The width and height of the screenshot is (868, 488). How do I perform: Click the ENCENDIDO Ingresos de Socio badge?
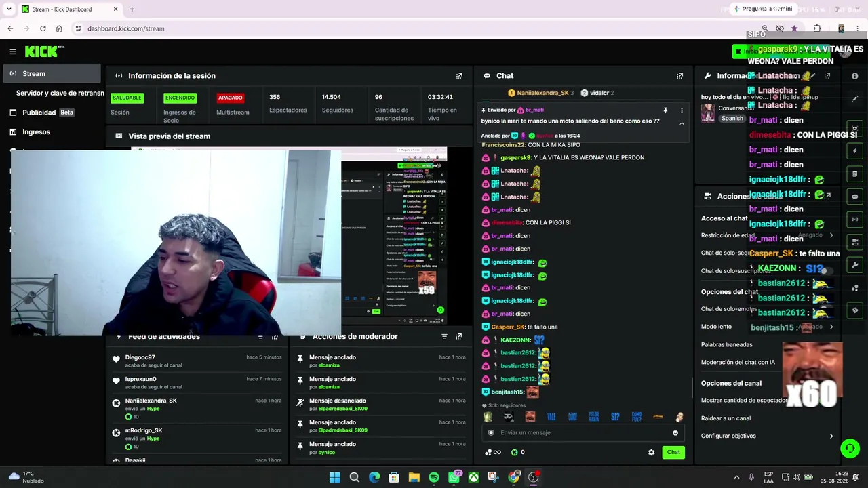click(x=180, y=98)
